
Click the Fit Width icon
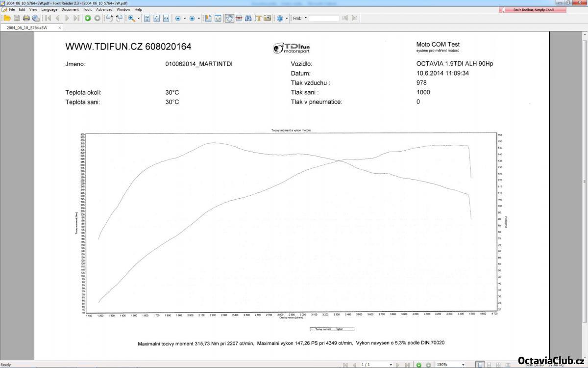(166, 18)
